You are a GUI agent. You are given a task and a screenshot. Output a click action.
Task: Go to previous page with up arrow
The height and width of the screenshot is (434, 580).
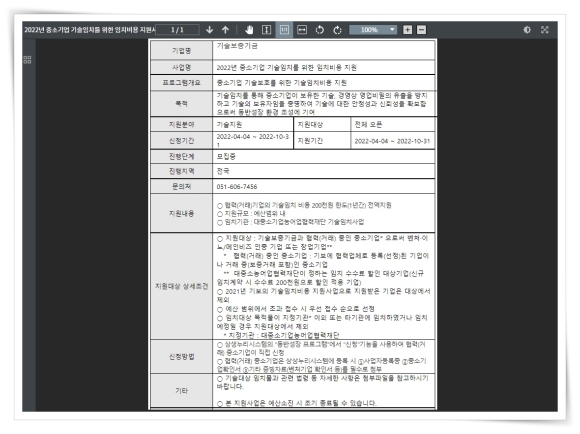coord(225,30)
